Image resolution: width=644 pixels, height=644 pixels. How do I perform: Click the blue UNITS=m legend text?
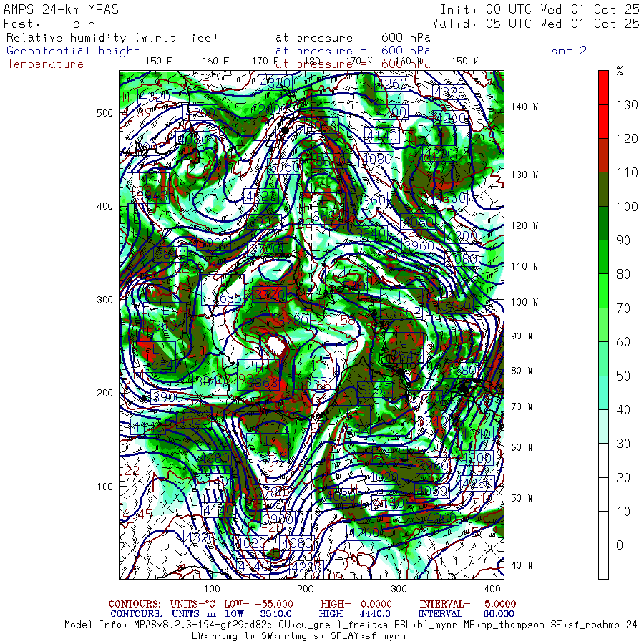(194, 614)
